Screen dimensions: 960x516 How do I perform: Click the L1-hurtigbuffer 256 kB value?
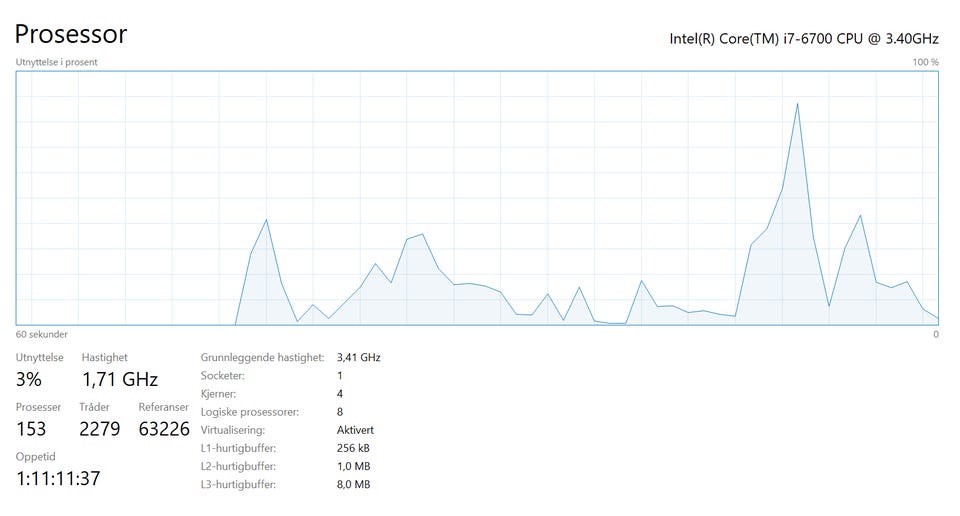(x=353, y=448)
